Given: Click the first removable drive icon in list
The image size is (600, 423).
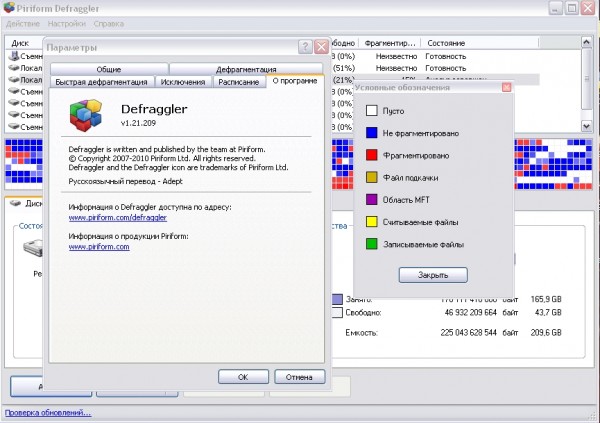Looking at the screenshot, I should pyautogui.click(x=14, y=56).
